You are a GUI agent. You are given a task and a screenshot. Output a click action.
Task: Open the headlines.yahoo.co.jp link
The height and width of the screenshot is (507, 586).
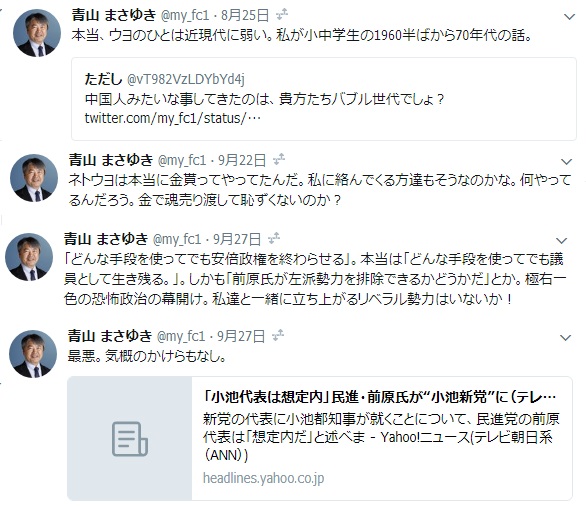click(263, 478)
